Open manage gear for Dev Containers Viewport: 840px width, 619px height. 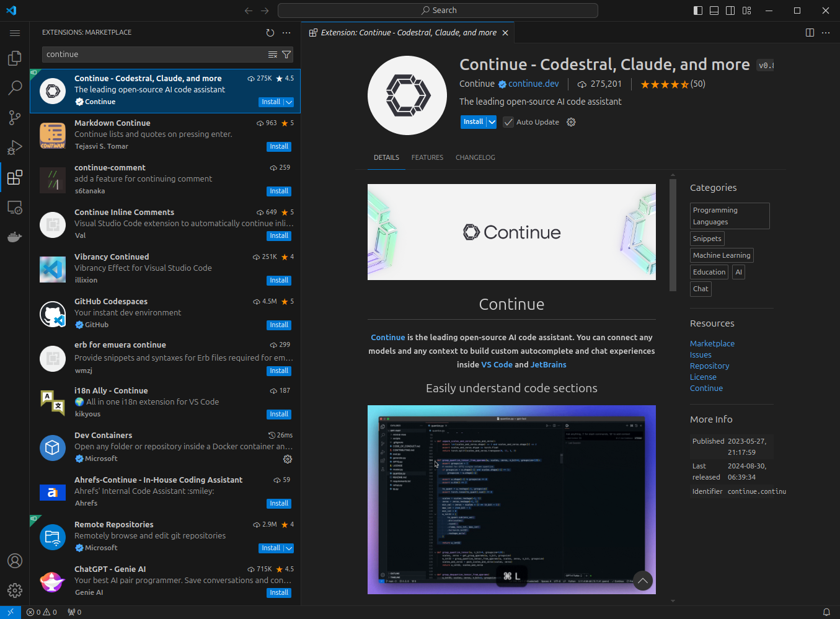tap(288, 459)
